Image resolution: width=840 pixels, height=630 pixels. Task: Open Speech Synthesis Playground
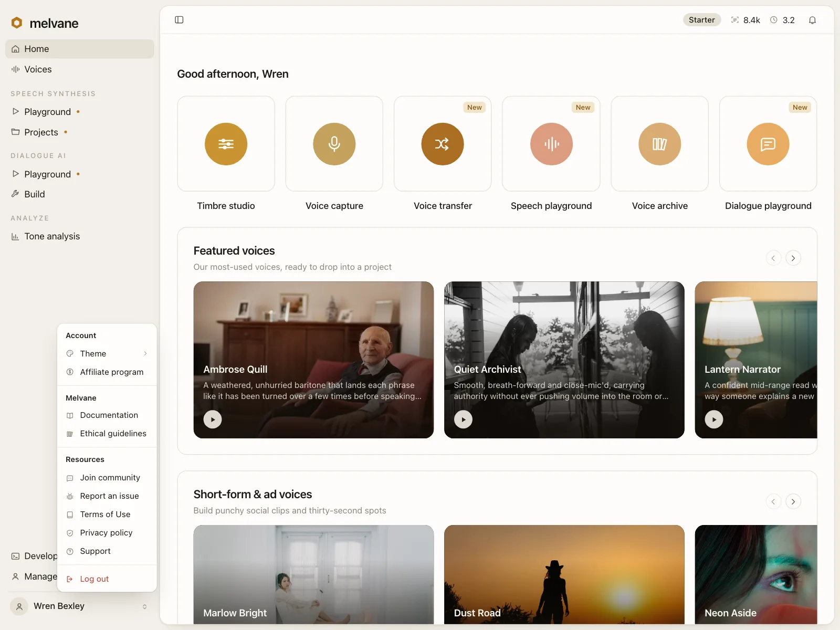[80, 112]
